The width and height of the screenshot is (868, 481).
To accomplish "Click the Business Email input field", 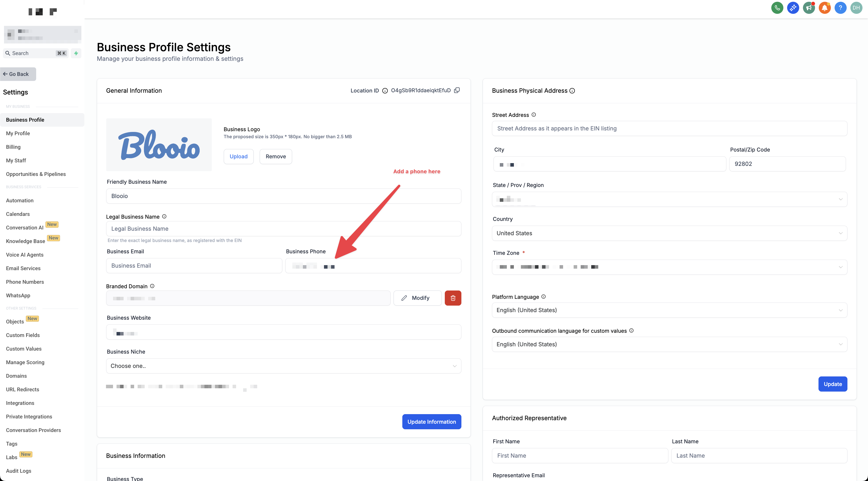I will 194,266.
